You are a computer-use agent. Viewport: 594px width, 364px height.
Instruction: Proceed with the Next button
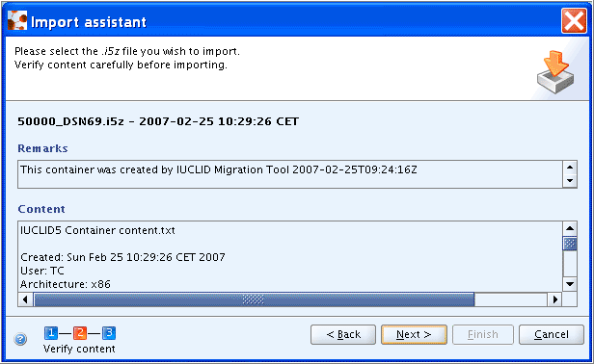pyautogui.click(x=414, y=334)
